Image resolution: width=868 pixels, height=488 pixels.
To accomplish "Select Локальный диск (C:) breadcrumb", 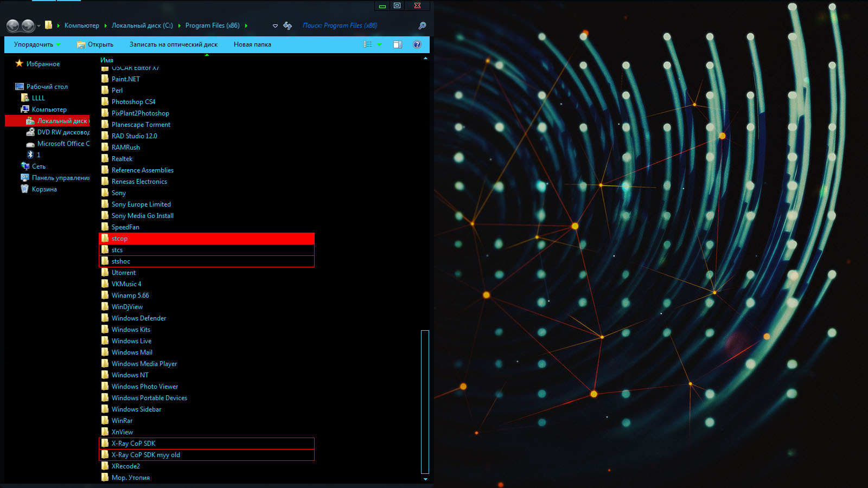I will click(x=142, y=25).
